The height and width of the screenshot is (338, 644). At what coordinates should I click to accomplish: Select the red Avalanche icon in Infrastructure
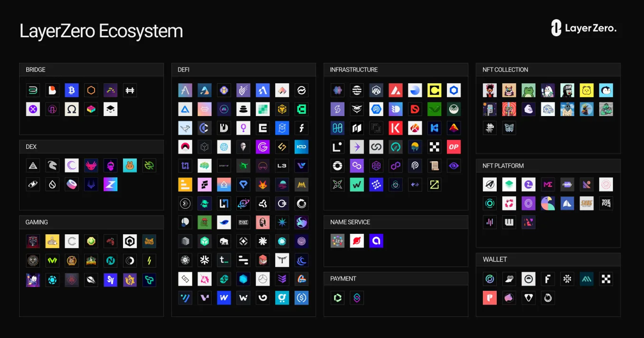point(395,90)
